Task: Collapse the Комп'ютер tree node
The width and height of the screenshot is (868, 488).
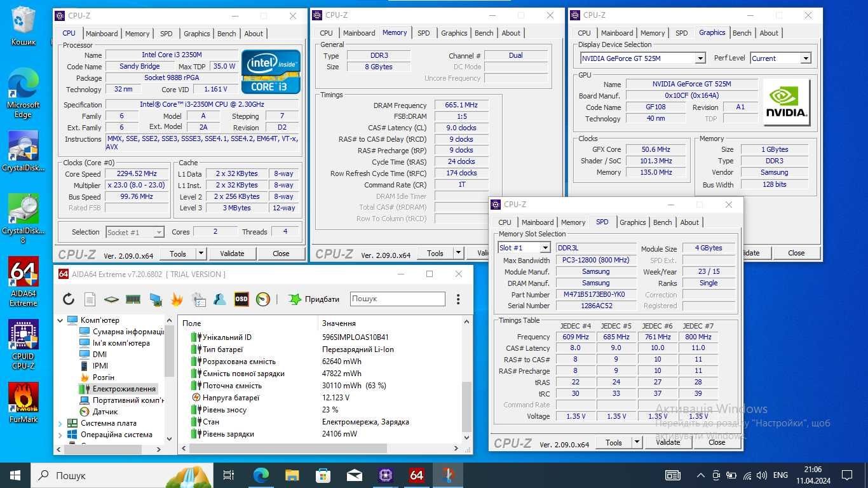Action: (60, 320)
